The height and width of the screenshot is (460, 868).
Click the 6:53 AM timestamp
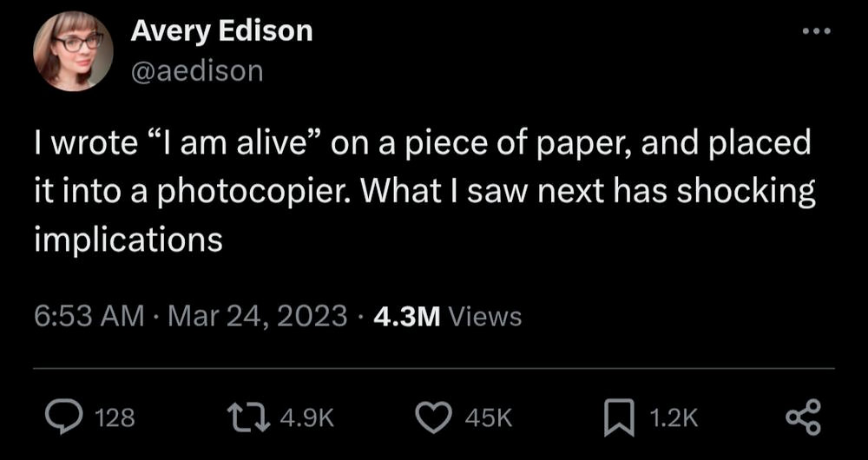tap(89, 316)
